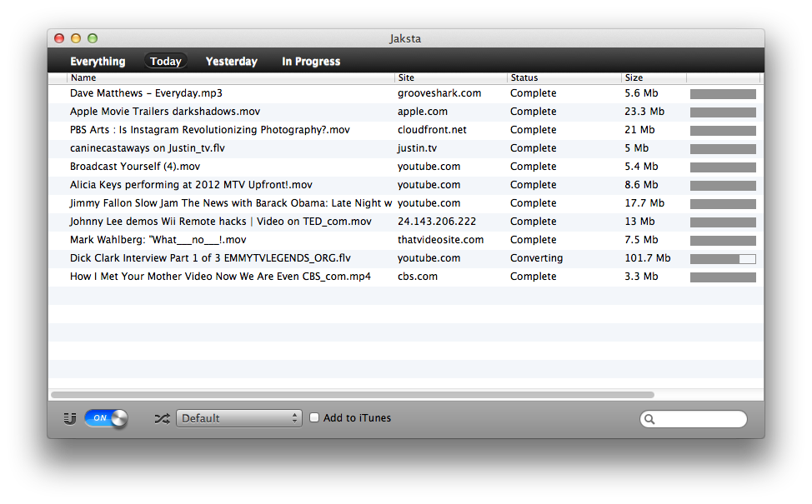This screenshot has height=504, width=812.
Task: Sort by the Status column header
Action: pos(564,77)
